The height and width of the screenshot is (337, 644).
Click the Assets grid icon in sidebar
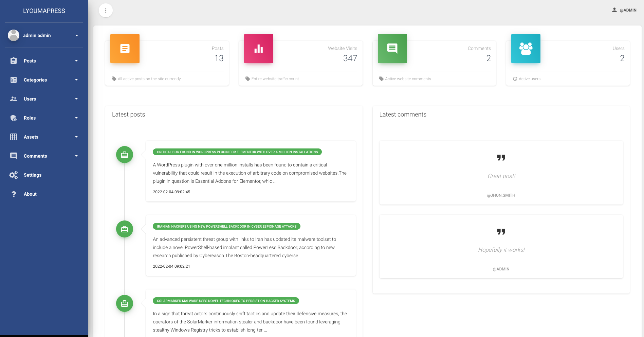click(x=14, y=137)
